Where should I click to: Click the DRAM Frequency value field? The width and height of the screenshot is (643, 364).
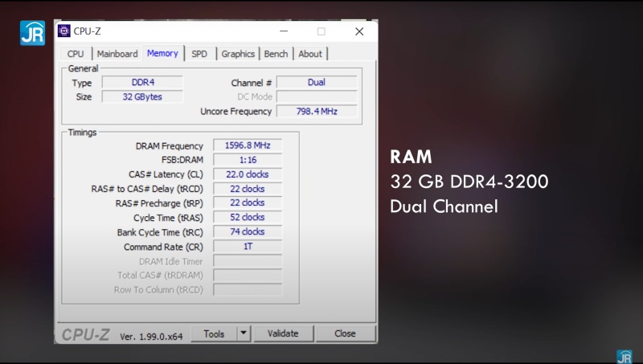pos(248,145)
